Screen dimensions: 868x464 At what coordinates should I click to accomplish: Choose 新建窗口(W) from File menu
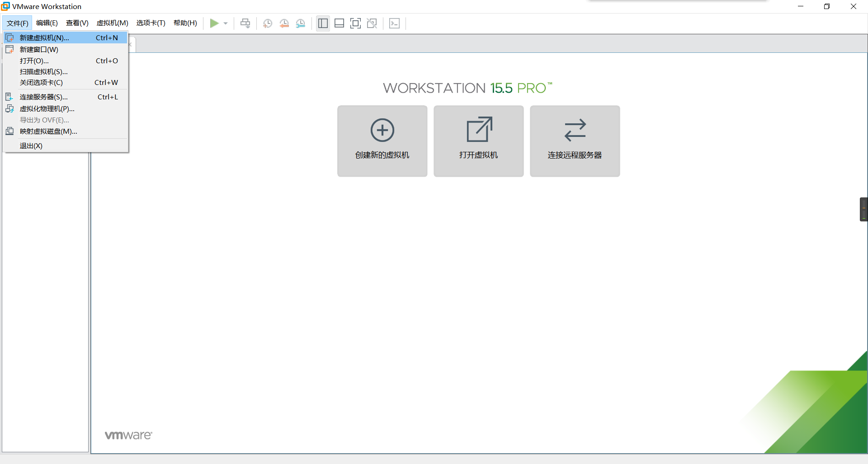[x=66, y=49]
